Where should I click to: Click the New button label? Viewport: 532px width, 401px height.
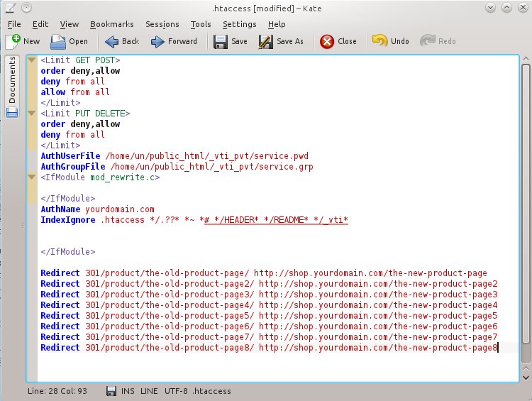pos(31,41)
